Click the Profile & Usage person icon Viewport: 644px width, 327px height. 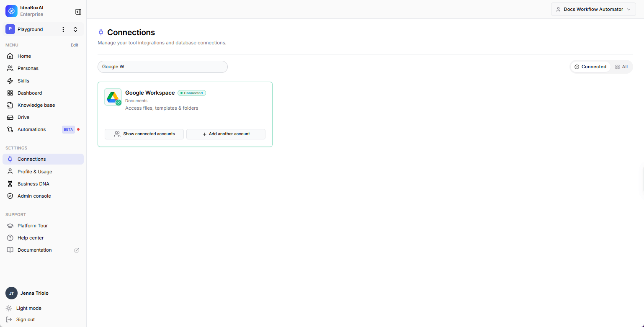coord(10,172)
